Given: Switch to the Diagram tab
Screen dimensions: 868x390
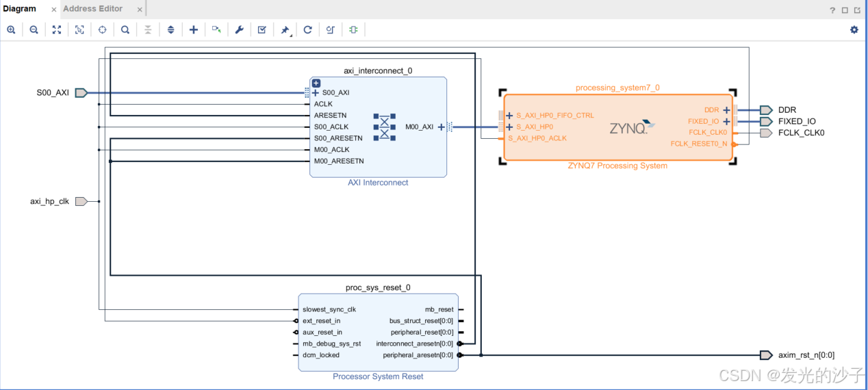Looking at the screenshot, I should tap(20, 9).
